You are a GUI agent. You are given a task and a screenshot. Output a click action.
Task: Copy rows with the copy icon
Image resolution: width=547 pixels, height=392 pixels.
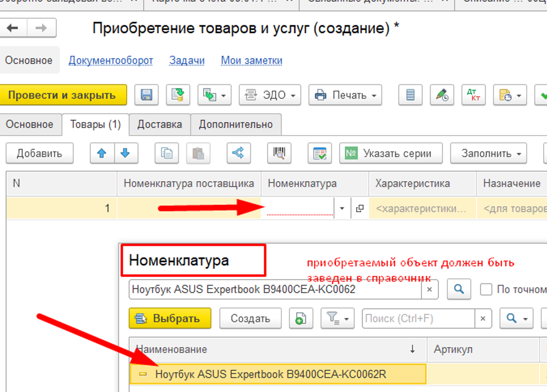click(x=167, y=153)
